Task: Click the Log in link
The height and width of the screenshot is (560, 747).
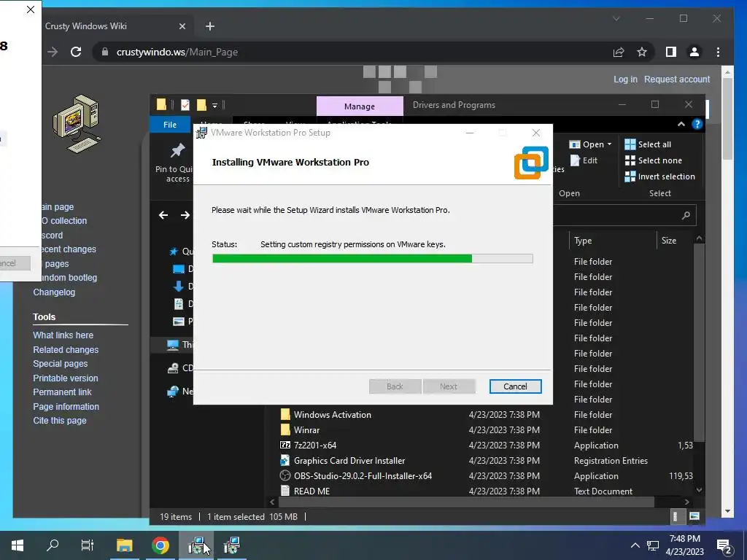Action: pyautogui.click(x=625, y=79)
